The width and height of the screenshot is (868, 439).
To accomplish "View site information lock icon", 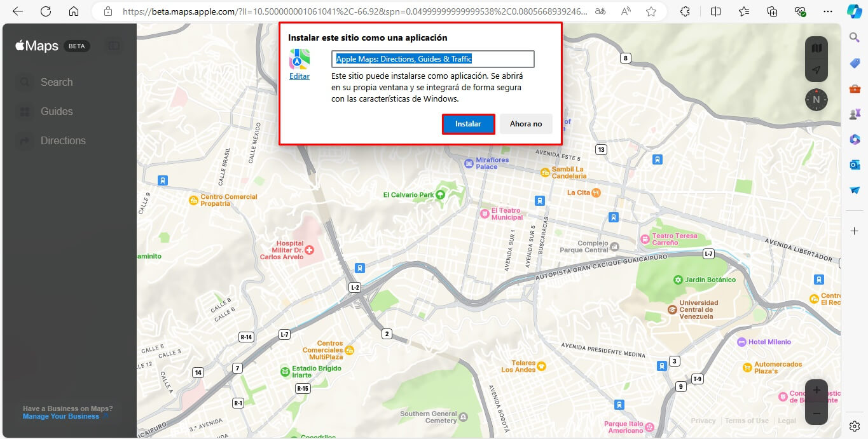I will (107, 11).
